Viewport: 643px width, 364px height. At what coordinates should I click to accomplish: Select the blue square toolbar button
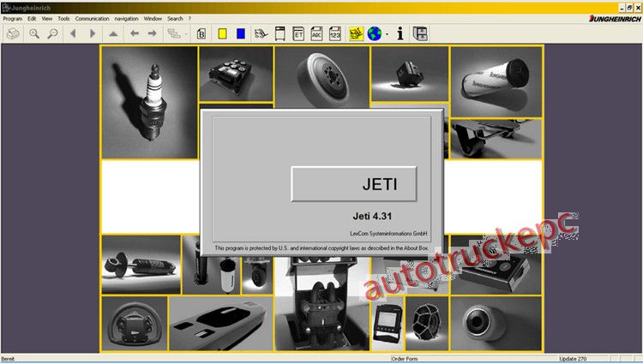[x=241, y=33]
